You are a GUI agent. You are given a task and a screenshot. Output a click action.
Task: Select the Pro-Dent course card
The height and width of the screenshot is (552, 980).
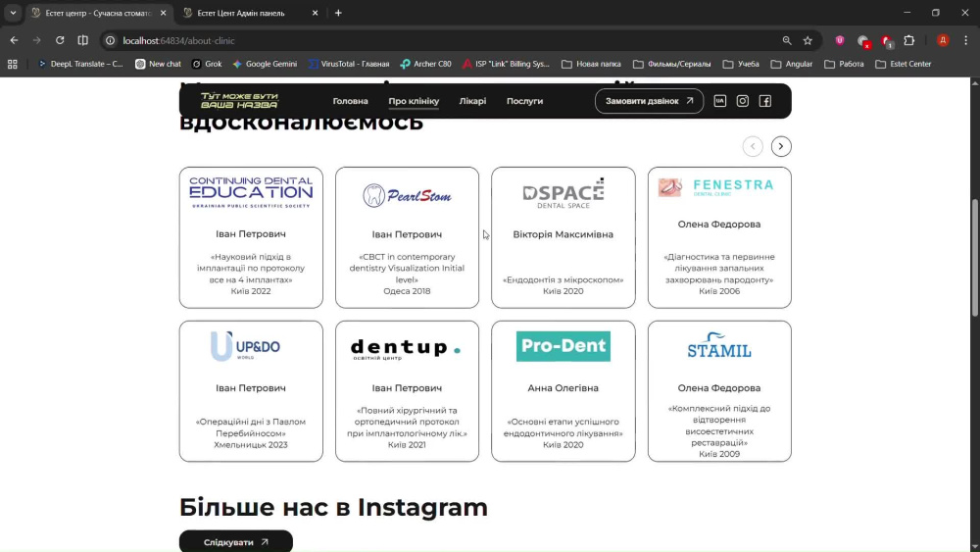(563, 391)
